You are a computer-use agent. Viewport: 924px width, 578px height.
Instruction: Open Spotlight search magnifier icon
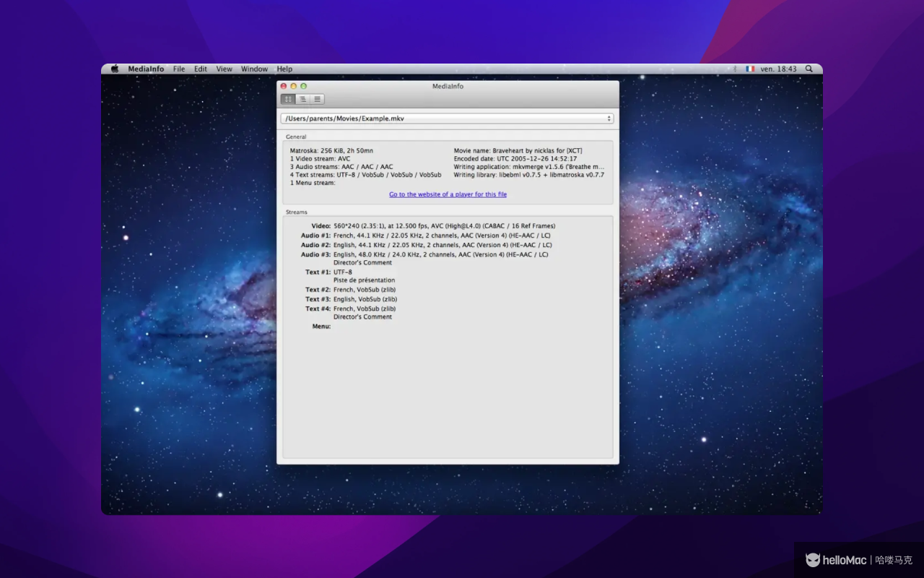(808, 69)
